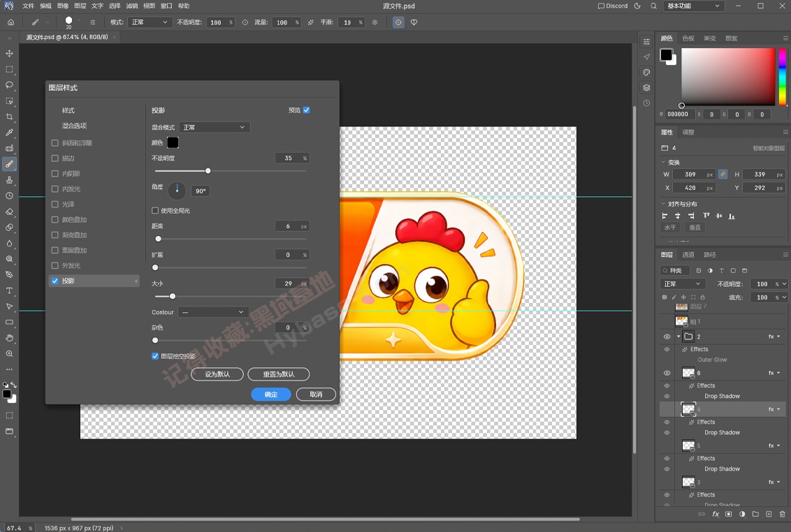Select the Rectangular Marquee tool

tap(9, 69)
